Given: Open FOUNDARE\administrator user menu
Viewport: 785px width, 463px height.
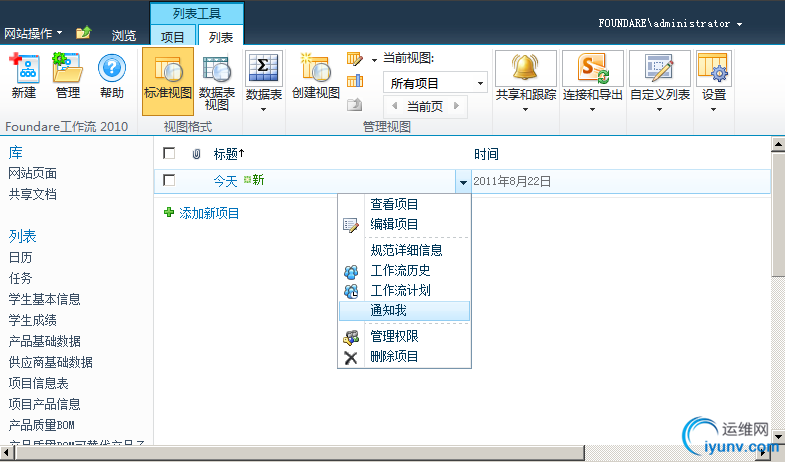Looking at the screenshot, I should point(670,24).
